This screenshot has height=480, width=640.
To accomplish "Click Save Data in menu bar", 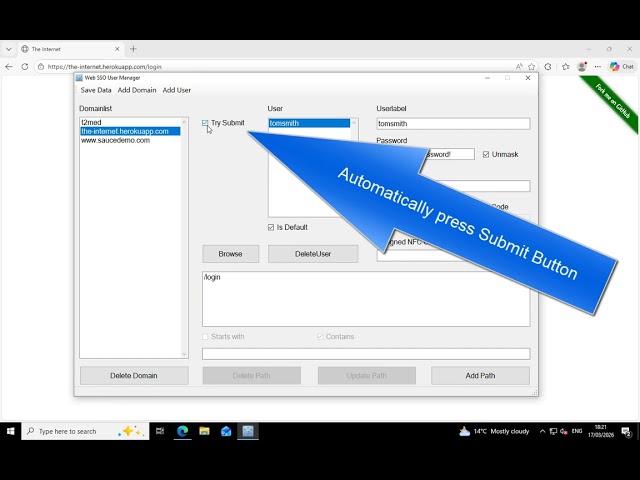I will click(96, 90).
